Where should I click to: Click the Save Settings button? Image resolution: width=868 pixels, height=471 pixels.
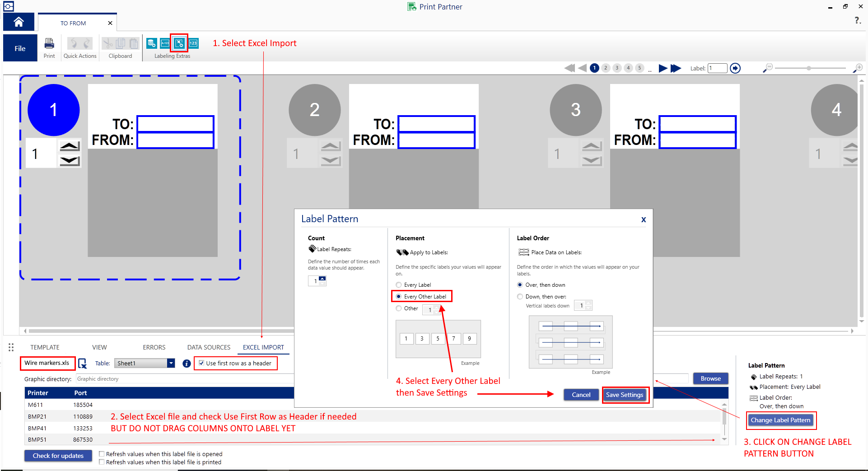[625, 395]
